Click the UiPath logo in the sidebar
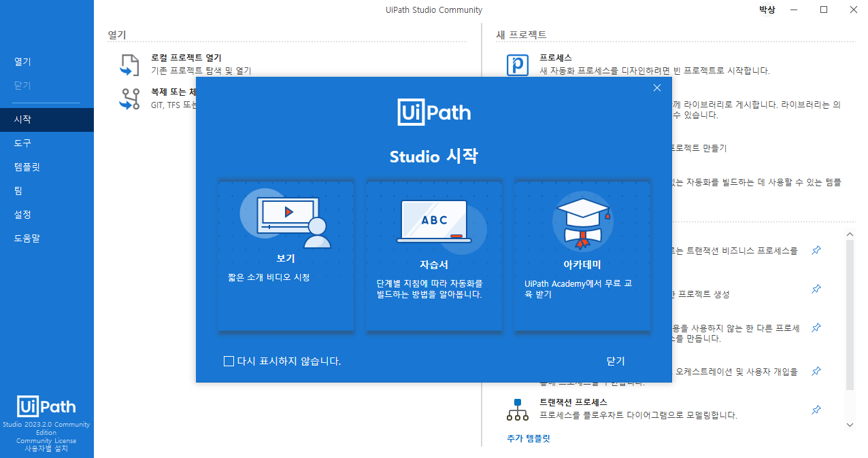The image size is (868, 458). [x=47, y=406]
